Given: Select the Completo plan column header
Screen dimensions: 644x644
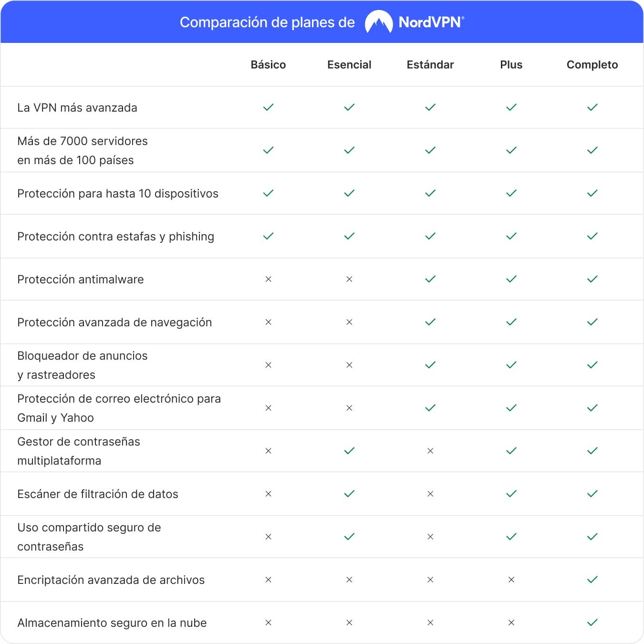Looking at the screenshot, I should tap(592, 65).
